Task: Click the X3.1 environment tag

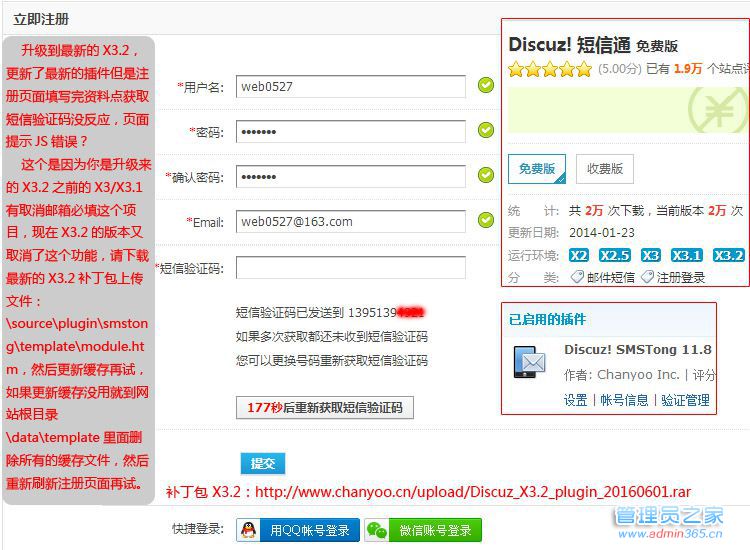Action: (x=686, y=255)
